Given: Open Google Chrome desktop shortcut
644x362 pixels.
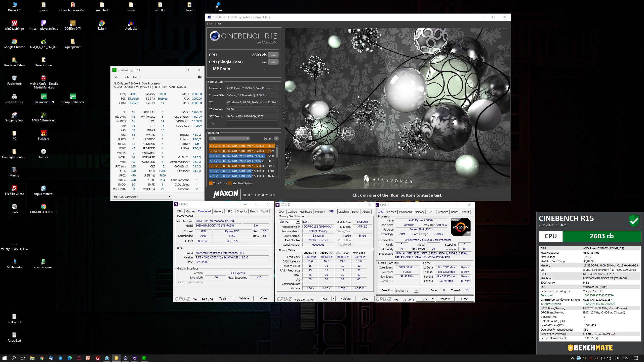Looking at the screenshot, I should click(x=14, y=43).
